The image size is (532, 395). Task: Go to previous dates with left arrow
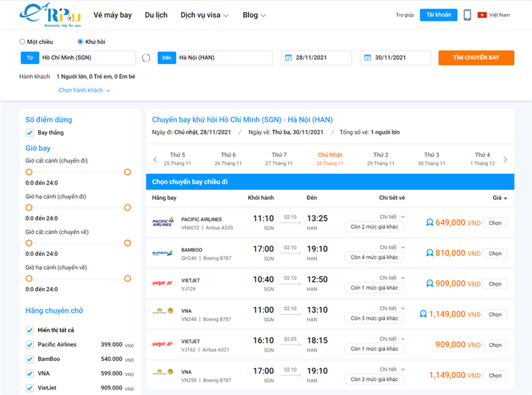pos(155,159)
